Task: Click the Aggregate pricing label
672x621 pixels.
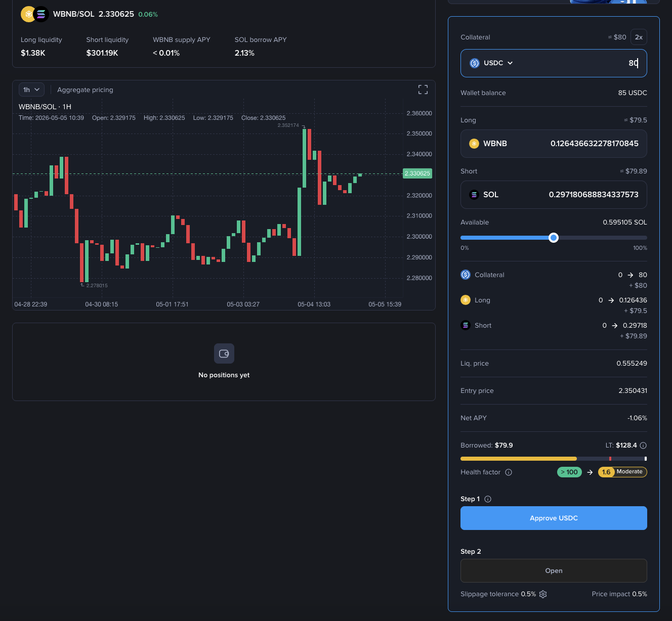Action: [x=85, y=90]
